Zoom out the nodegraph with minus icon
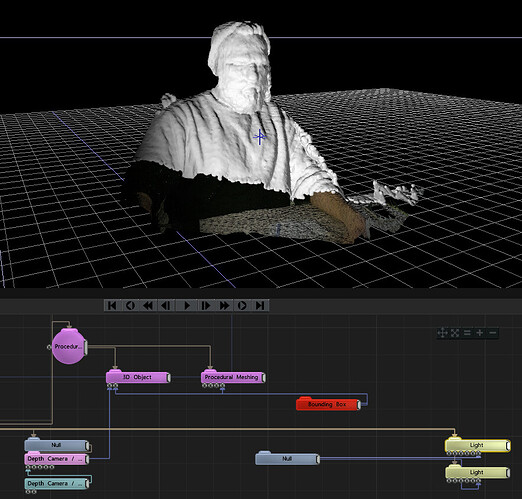 click(493, 333)
